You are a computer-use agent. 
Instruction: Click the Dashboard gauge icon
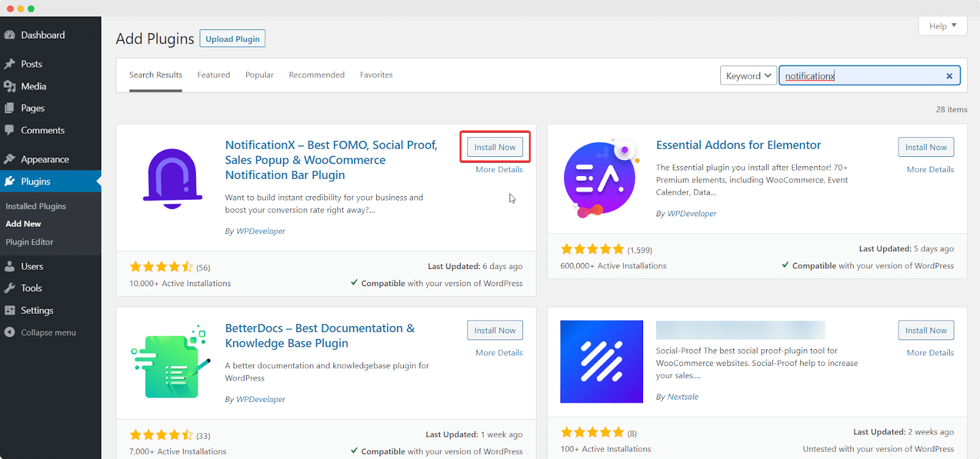tap(10, 35)
